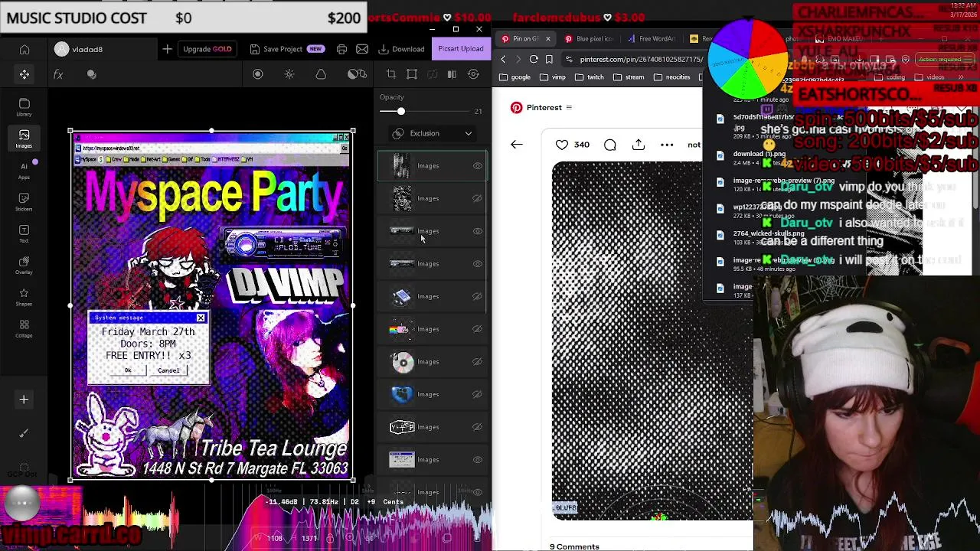Click the Download button

point(402,49)
